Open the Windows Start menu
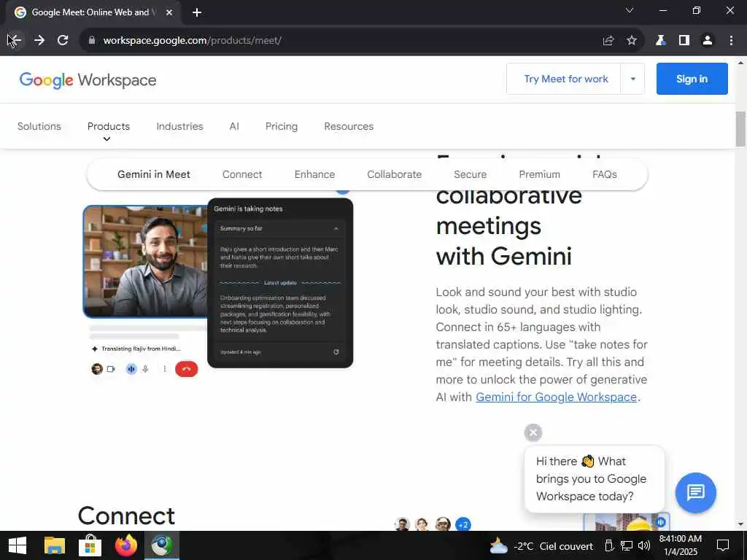Image resolution: width=747 pixels, height=560 pixels. tap(18, 545)
